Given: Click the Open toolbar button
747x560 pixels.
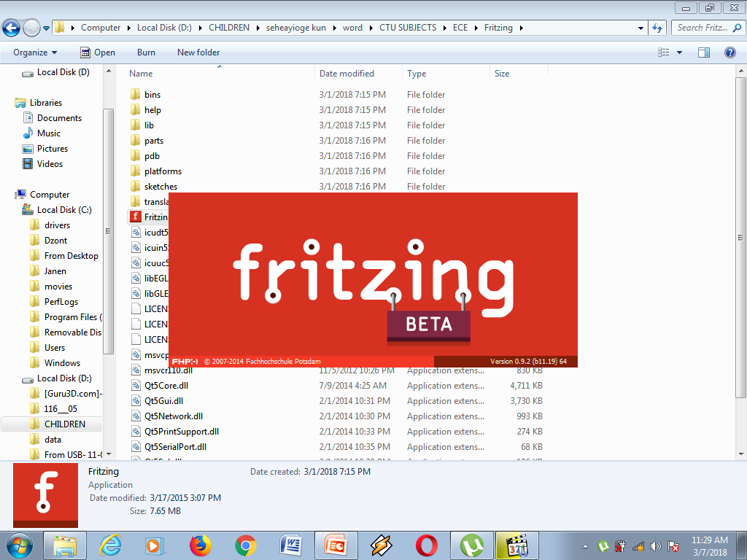Looking at the screenshot, I should coord(98,52).
